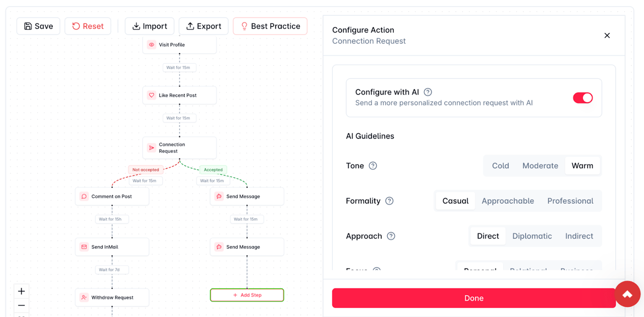Zoom in with the plus button

(21, 291)
